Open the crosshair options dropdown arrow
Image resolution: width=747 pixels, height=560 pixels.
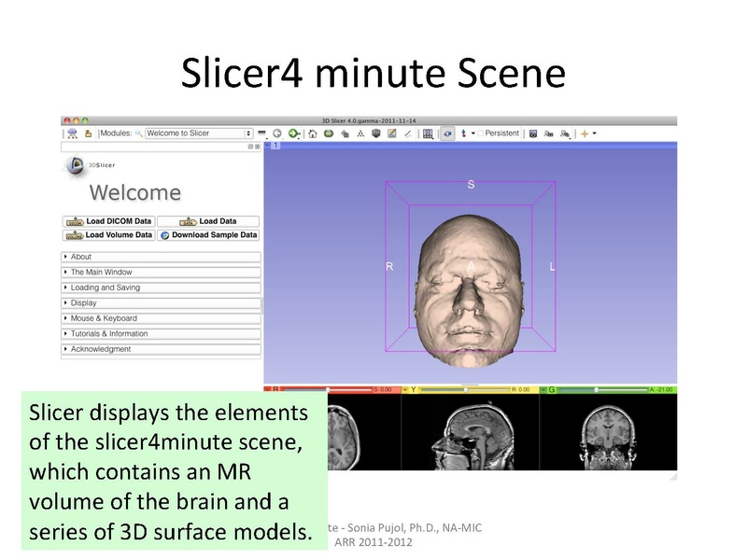point(594,133)
